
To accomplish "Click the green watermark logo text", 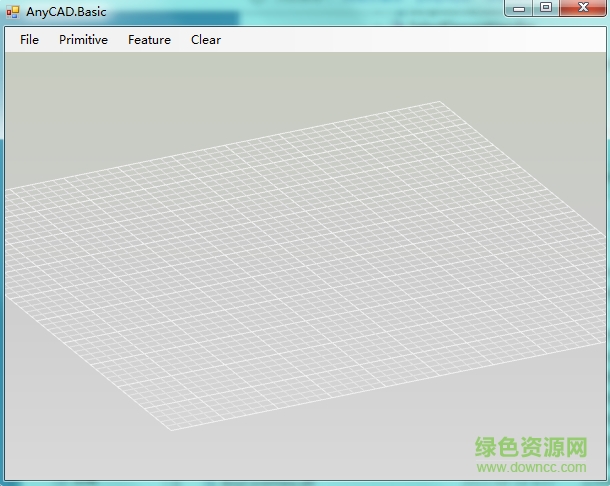I will pyautogui.click(x=531, y=448).
